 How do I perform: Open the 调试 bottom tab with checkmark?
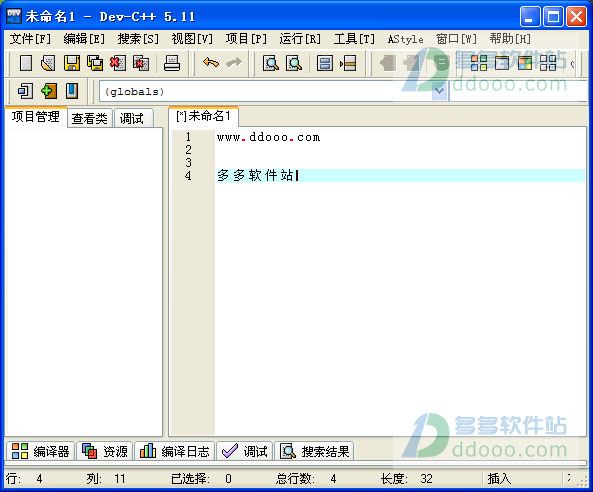point(245,451)
